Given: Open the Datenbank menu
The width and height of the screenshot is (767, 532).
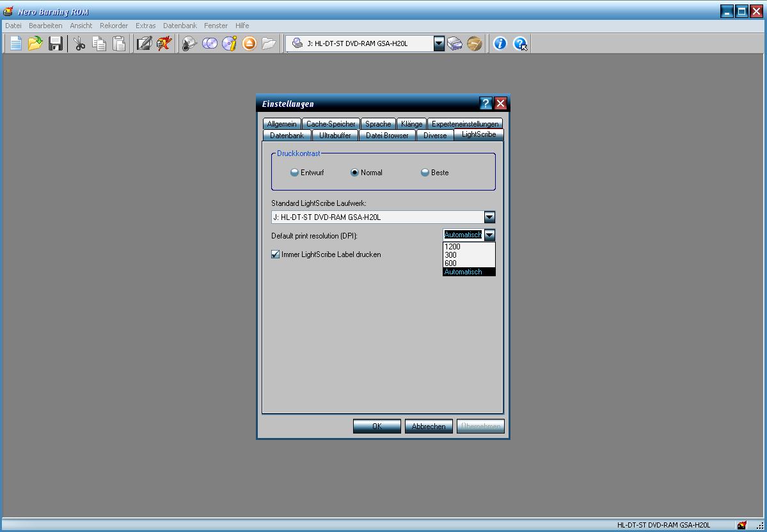Looking at the screenshot, I should click(180, 26).
